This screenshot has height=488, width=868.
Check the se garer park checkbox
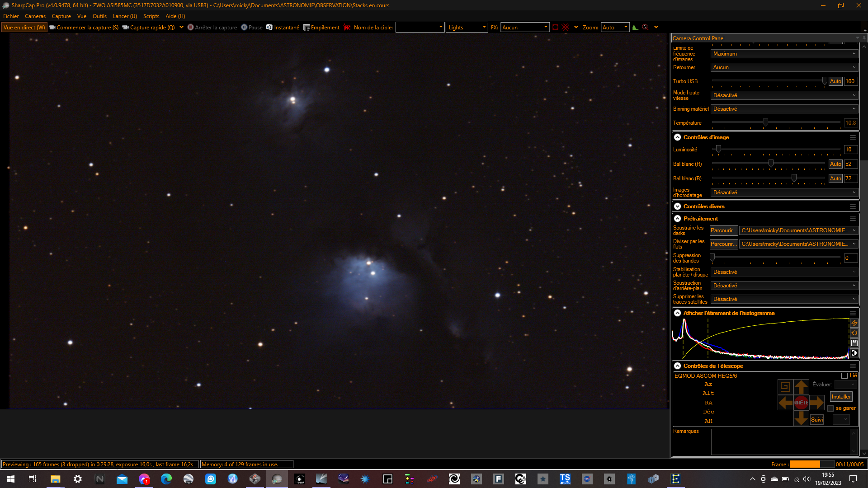(830, 408)
